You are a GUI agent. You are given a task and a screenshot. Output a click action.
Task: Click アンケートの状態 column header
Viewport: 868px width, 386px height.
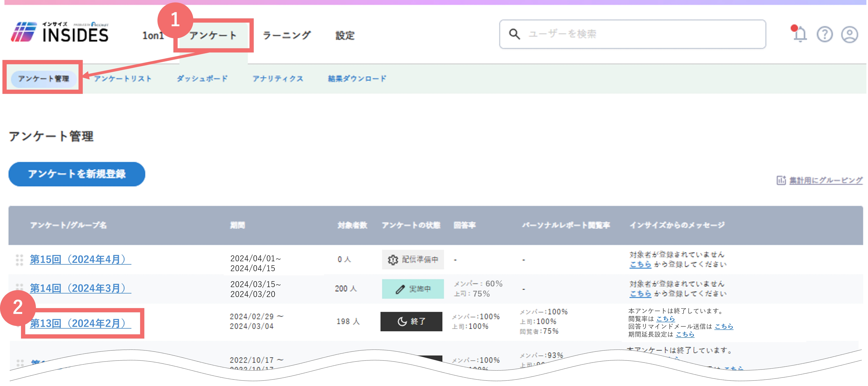point(411,225)
